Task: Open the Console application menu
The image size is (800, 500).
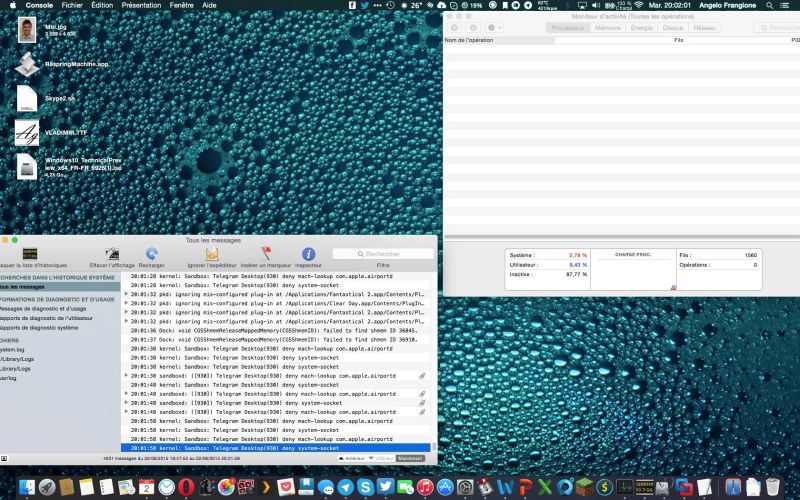Action: tap(39, 5)
